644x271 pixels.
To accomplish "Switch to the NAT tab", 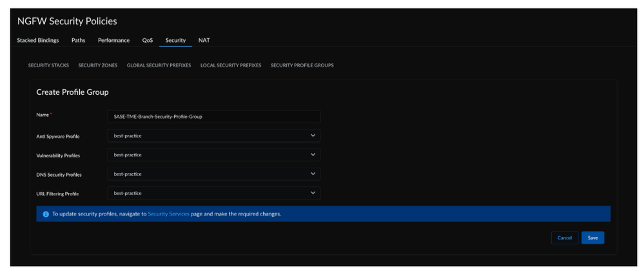I will [204, 40].
